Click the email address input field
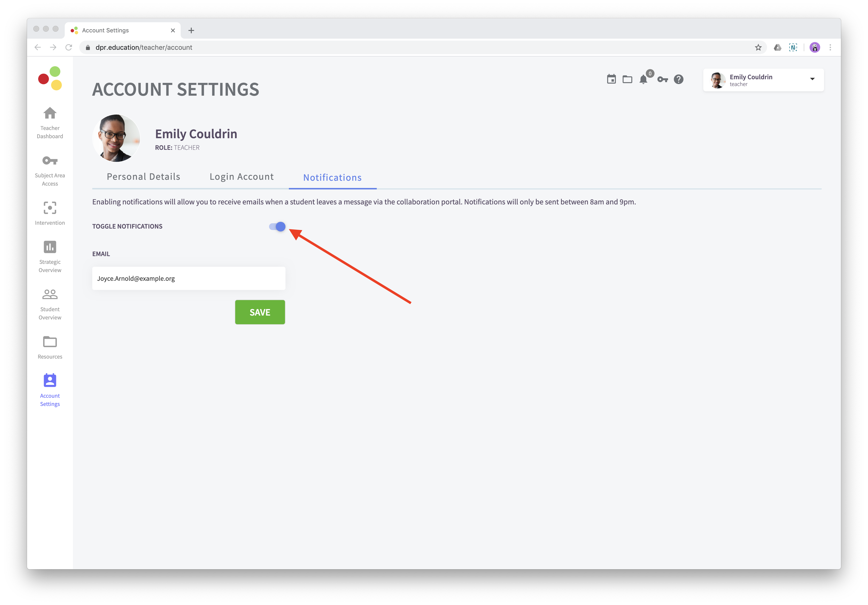 coord(189,279)
